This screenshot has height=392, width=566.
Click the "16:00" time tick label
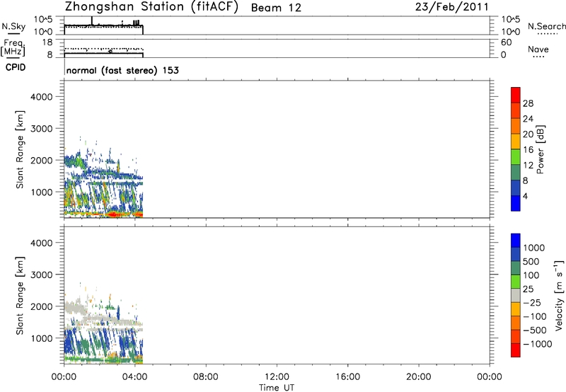point(347,377)
